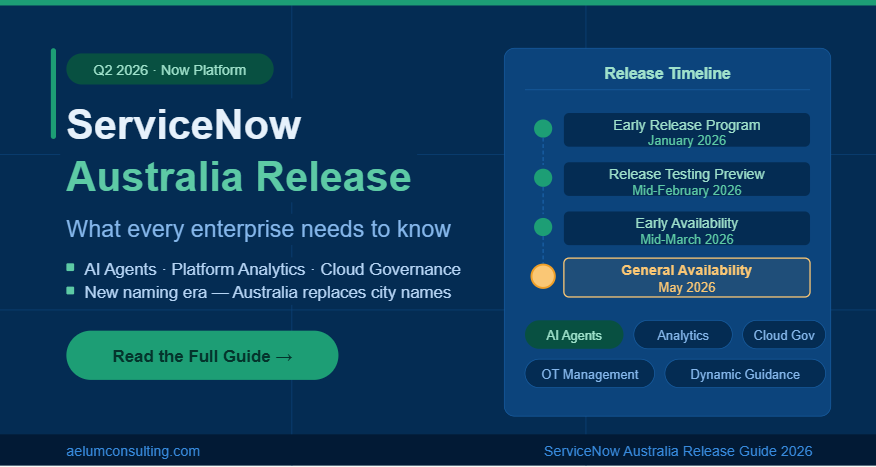
Task: Select the AI Agents tag pill
Action: (574, 335)
